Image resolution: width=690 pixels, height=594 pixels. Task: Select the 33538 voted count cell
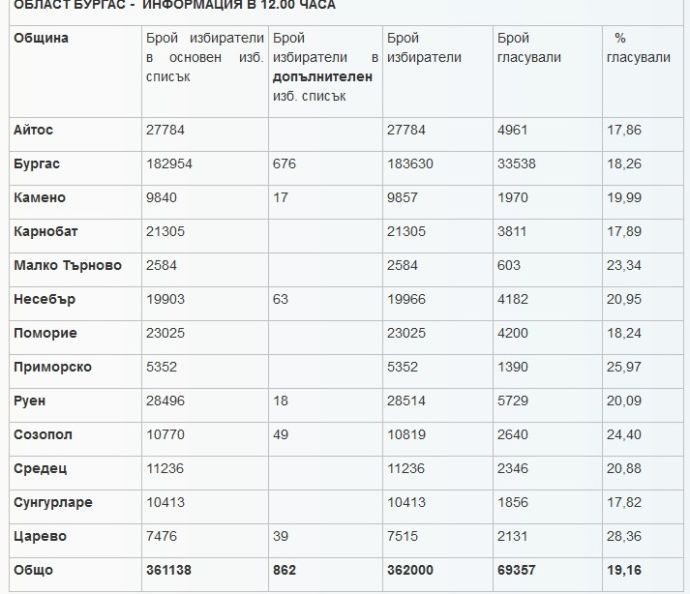(x=518, y=164)
